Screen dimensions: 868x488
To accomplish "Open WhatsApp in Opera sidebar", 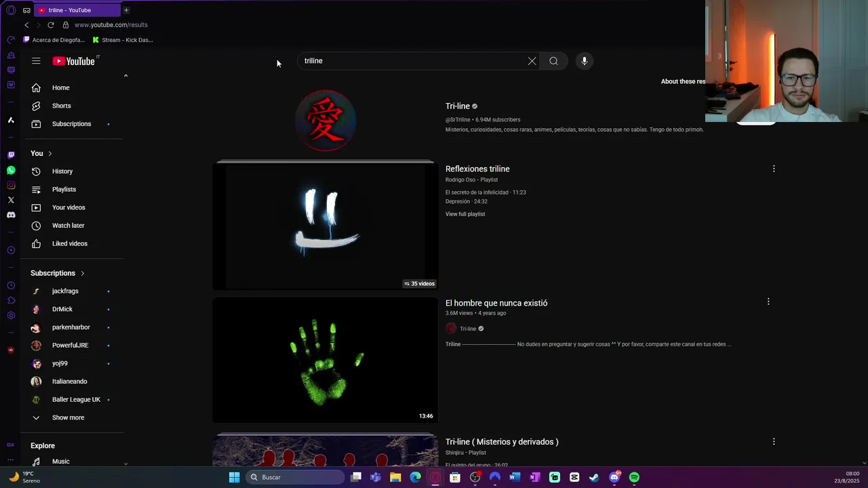I will [11, 170].
